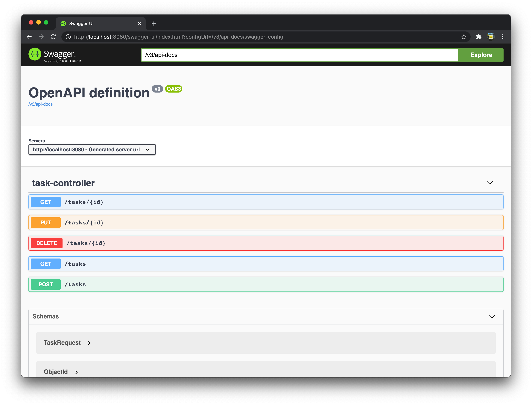Switch to the Swagger UI browser tab
The height and width of the screenshot is (405, 532).
(x=96, y=23)
